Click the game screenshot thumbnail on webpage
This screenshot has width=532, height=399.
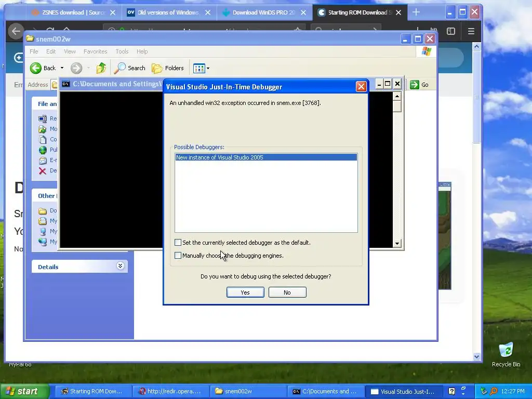coord(445,236)
